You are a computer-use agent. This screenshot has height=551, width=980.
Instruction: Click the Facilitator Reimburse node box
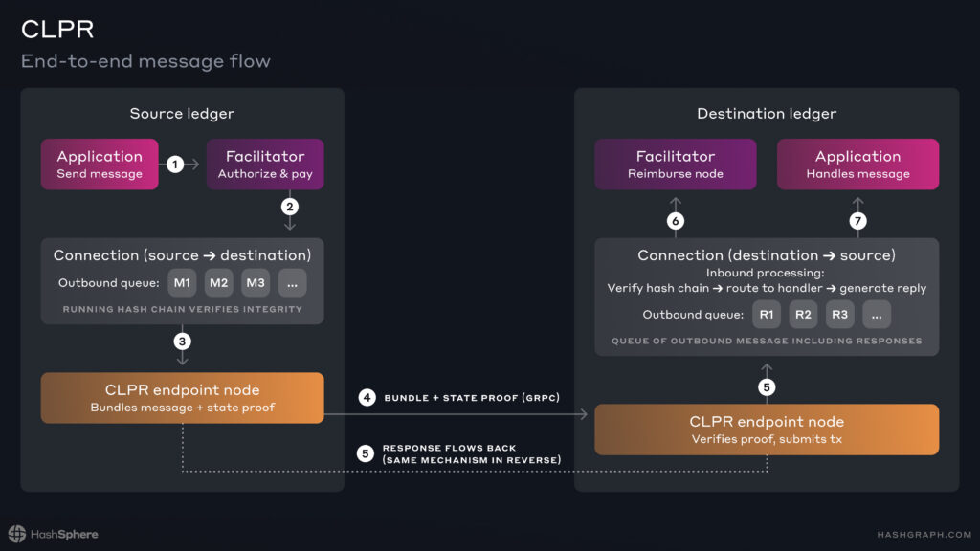[x=675, y=165]
